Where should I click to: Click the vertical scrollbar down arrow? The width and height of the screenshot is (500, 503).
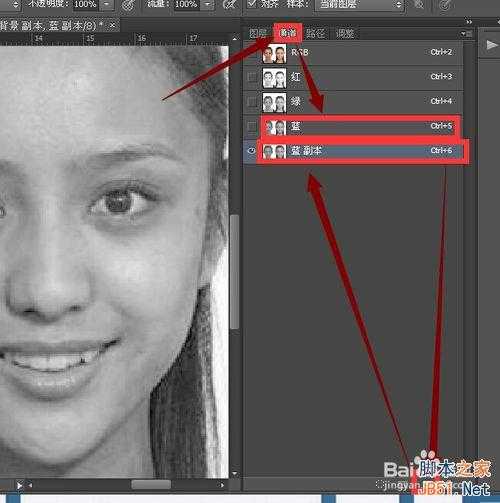click(x=235, y=473)
